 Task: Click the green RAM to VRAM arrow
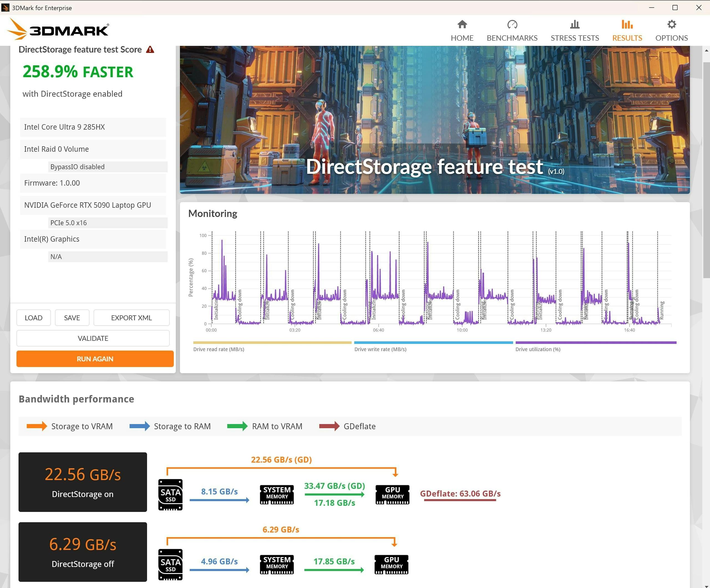[x=237, y=426]
